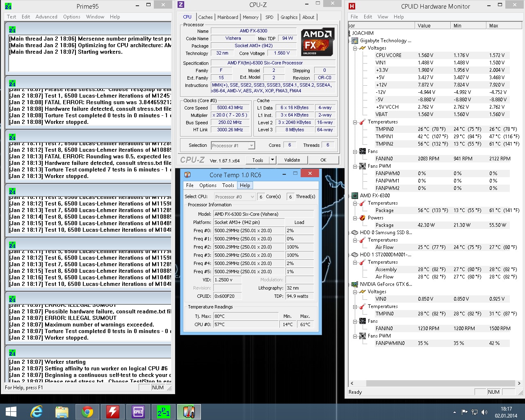Open the Prime95 Options menu

[x=72, y=17]
